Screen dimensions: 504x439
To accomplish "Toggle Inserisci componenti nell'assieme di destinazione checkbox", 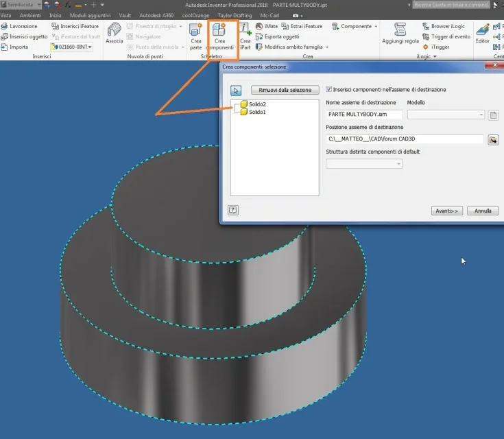I will [x=329, y=89].
